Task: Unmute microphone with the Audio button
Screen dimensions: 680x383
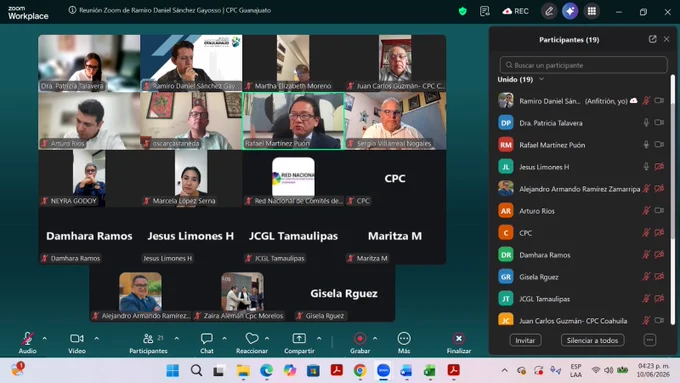Action: coord(27,343)
